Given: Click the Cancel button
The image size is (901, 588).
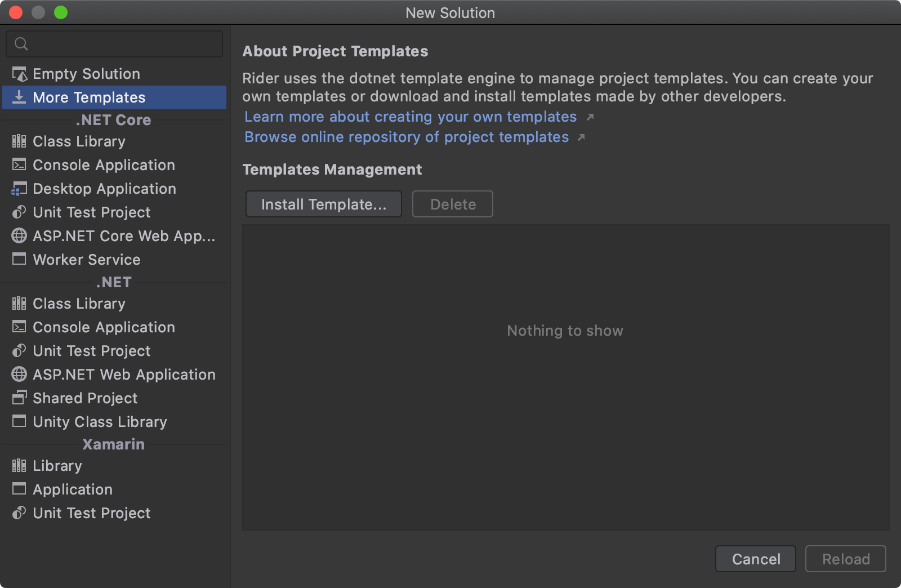Looking at the screenshot, I should coord(756,559).
